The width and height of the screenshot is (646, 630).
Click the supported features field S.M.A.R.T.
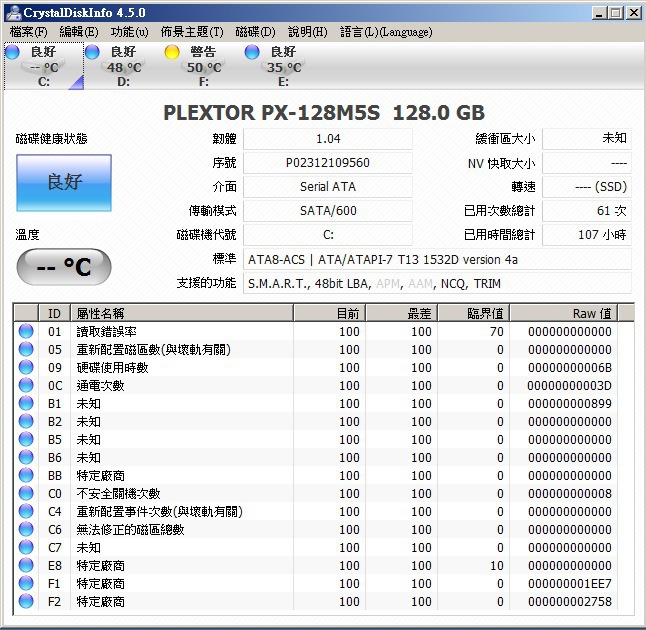pyautogui.click(x=437, y=283)
